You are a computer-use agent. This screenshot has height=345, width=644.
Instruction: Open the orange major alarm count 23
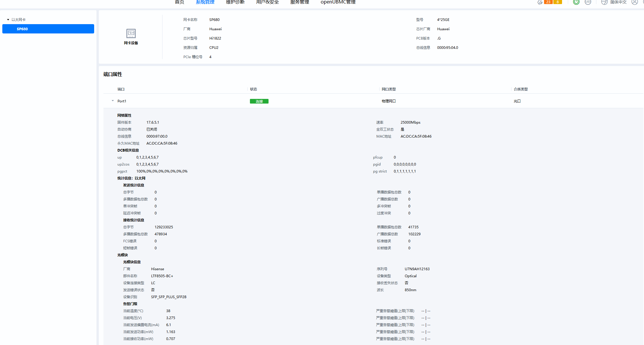pos(548,2)
